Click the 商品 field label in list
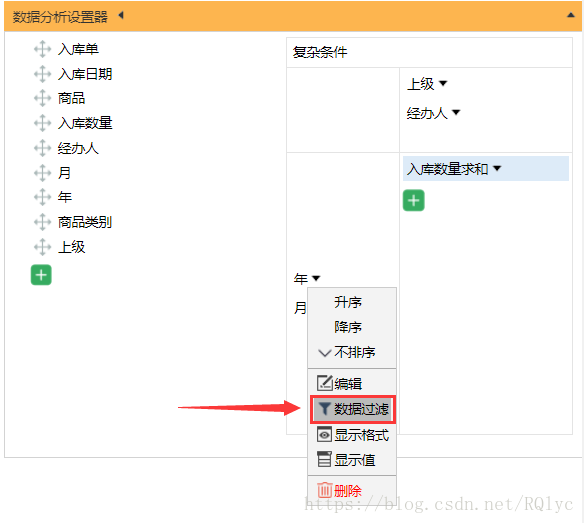Viewport: 585px width, 524px height. pyautogui.click(x=71, y=99)
